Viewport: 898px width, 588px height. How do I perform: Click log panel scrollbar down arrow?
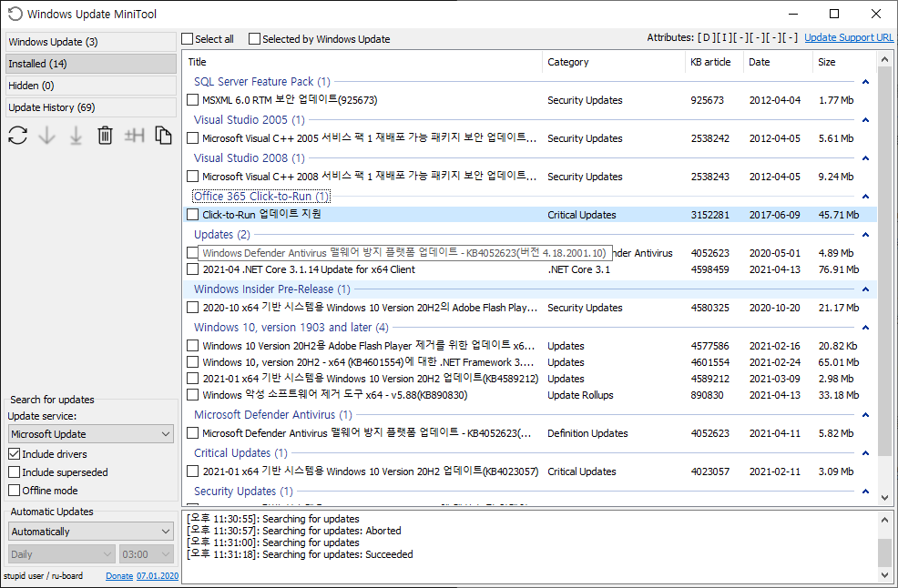(x=885, y=575)
